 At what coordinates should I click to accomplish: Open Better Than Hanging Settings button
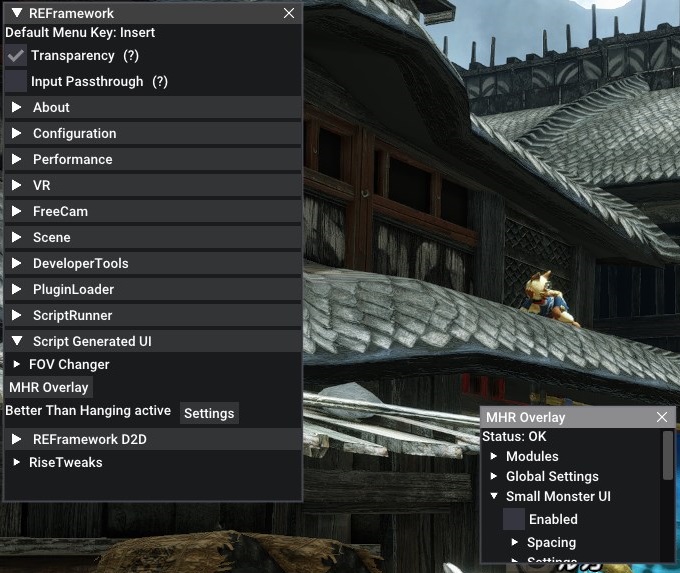click(209, 413)
